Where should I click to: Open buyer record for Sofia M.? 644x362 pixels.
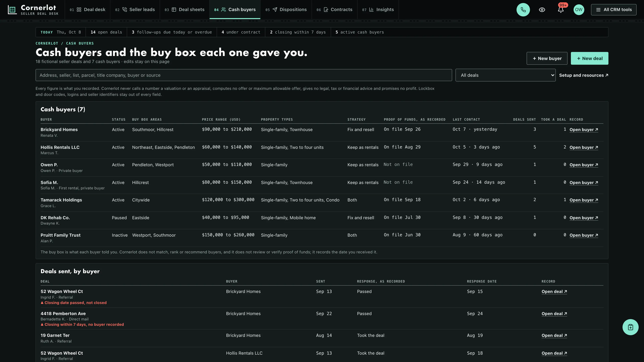tap(584, 182)
